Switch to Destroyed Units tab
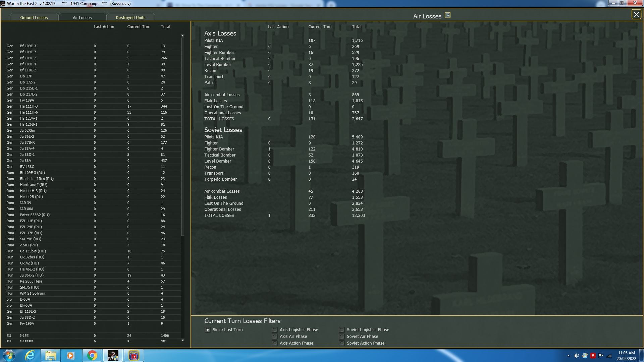Screen dimensions: 644x362 pos(130,17)
